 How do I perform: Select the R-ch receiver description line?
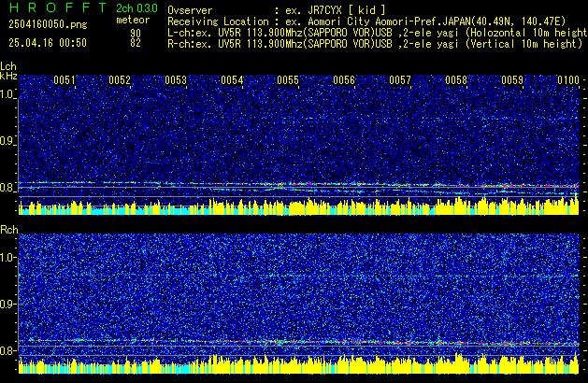tap(375, 44)
